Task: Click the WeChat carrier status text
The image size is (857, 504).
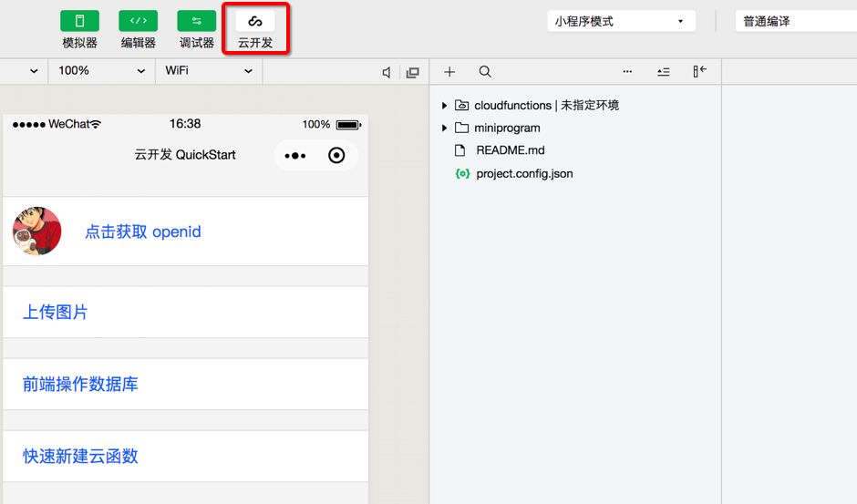Action: click(x=69, y=124)
